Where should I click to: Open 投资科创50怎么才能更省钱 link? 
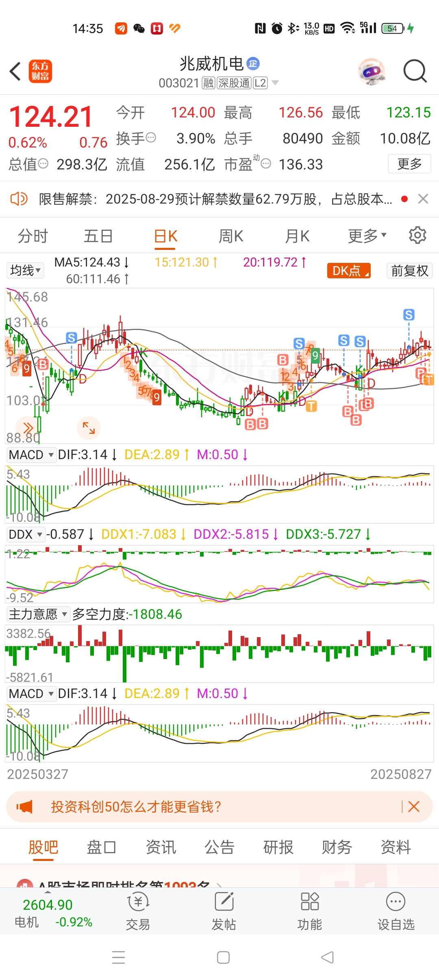tap(136, 807)
